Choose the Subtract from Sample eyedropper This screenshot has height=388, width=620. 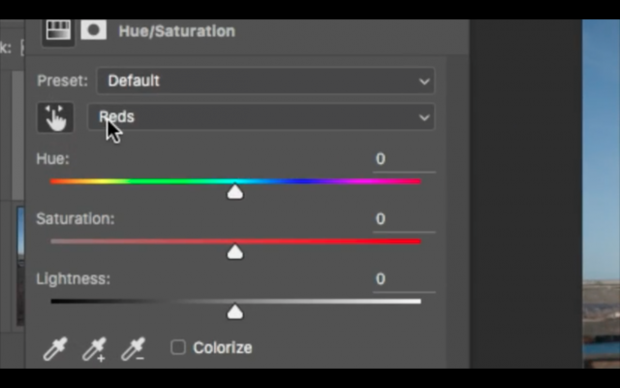tap(133, 348)
